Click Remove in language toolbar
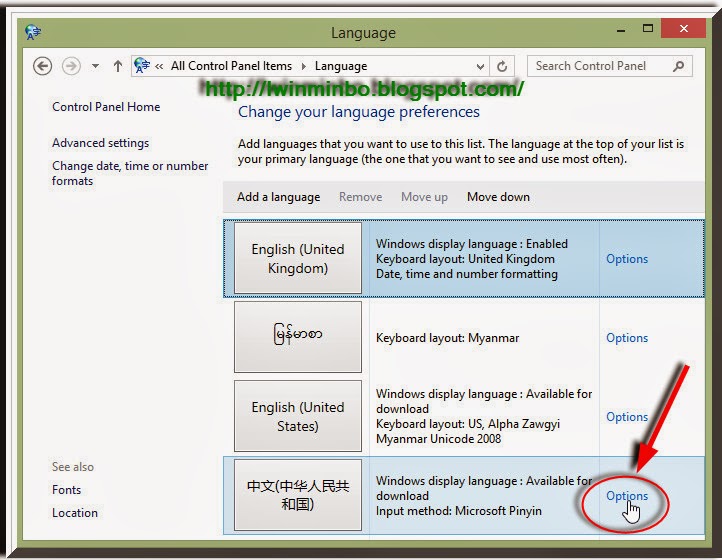The image size is (722, 560). 361,197
